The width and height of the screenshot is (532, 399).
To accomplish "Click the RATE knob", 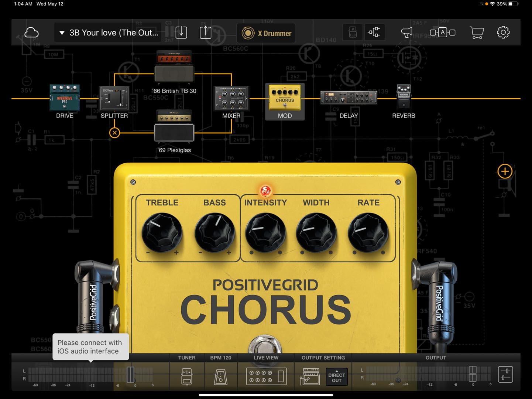I will tap(368, 233).
